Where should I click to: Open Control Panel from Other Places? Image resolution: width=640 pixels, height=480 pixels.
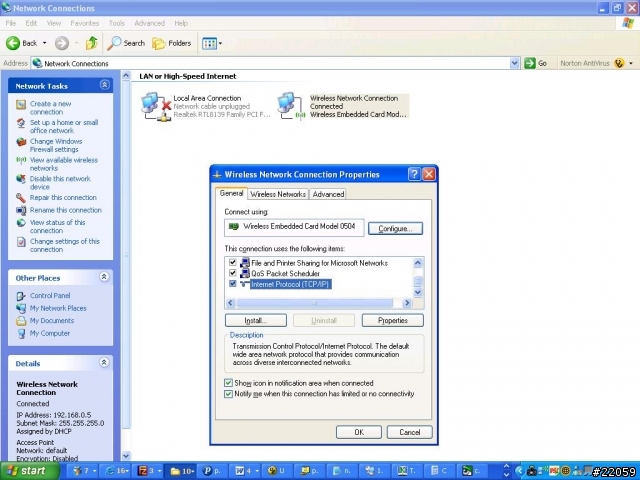(50, 296)
